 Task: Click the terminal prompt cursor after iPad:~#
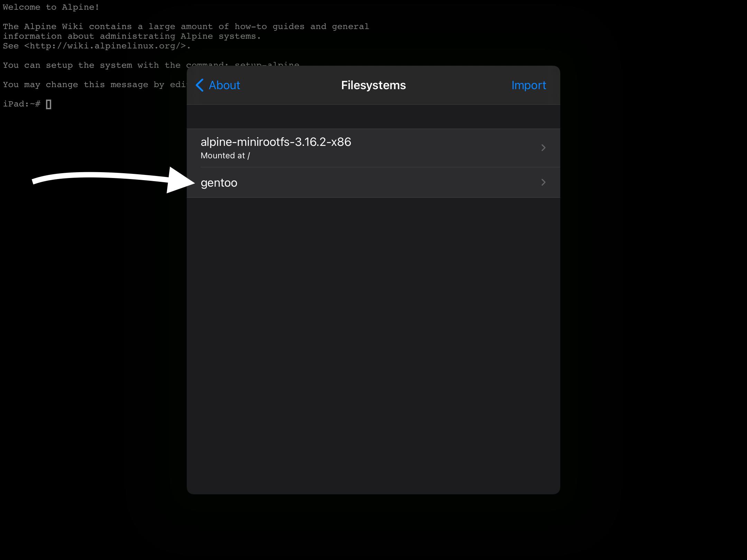[x=49, y=104]
